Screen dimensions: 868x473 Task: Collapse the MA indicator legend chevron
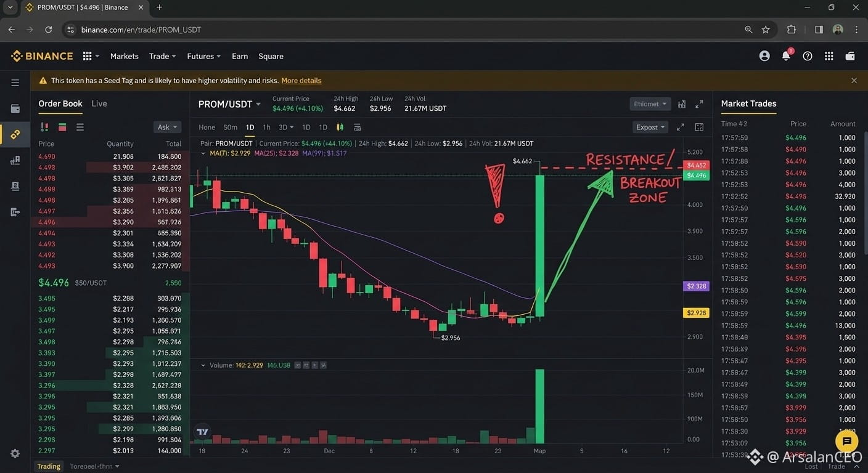click(x=203, y=153)
